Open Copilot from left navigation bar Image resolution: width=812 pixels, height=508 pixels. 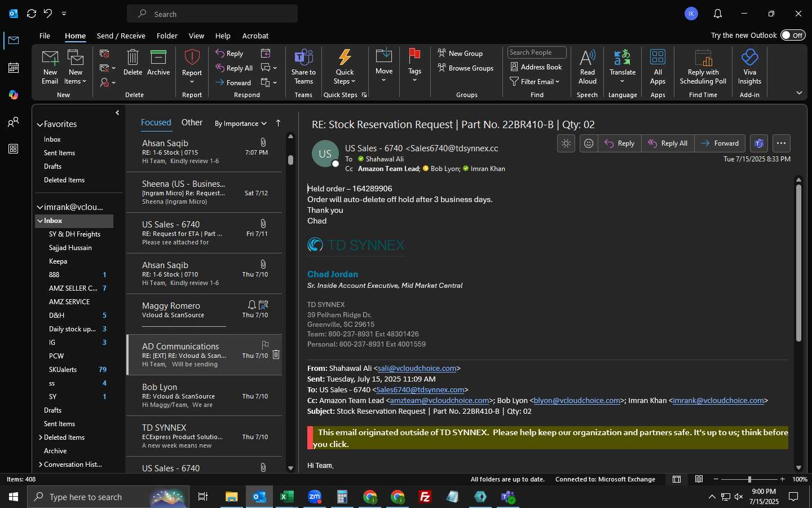[x=14, y=95]
